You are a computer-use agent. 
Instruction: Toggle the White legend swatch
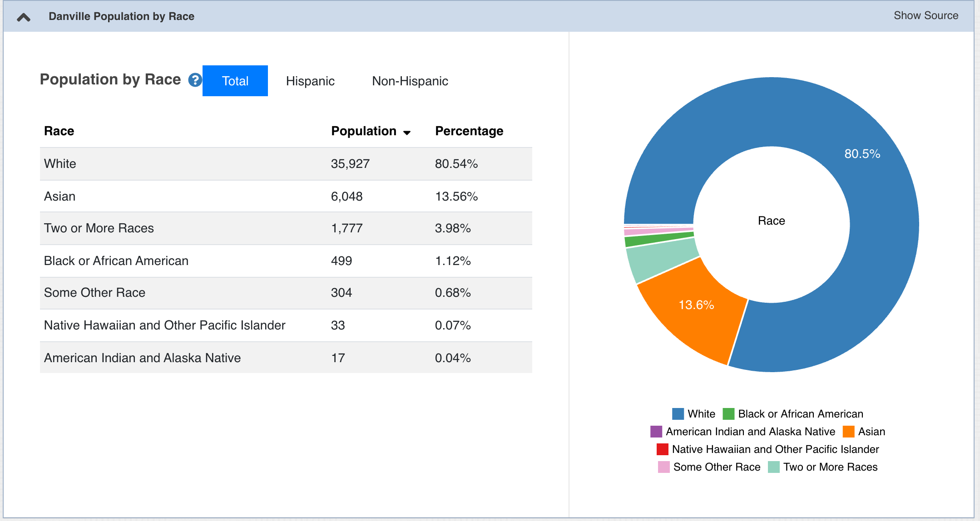click(678, 414)
